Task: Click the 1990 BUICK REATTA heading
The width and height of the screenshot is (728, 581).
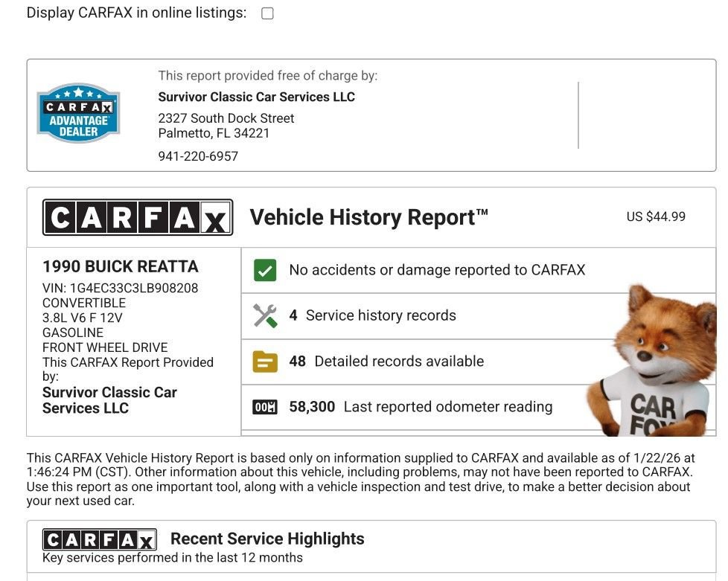Action: (x=120, y=266)
